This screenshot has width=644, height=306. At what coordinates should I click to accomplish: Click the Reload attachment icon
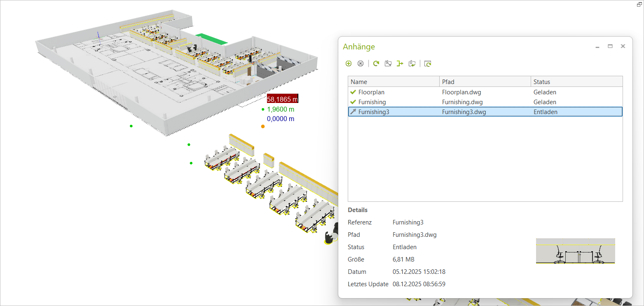(375, 63)
